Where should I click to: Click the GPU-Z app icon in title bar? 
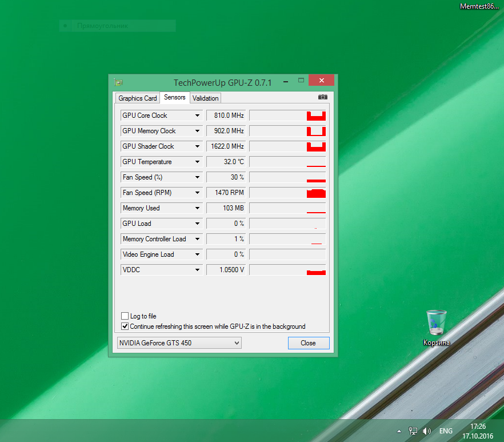click(118, 82)
